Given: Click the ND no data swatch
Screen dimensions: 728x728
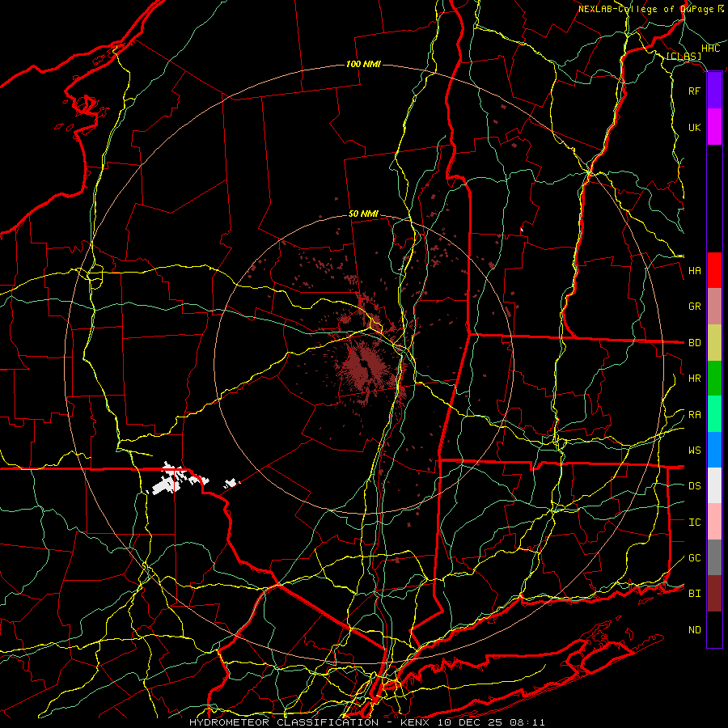Looking at the screenshot, I should coord(714,629).
